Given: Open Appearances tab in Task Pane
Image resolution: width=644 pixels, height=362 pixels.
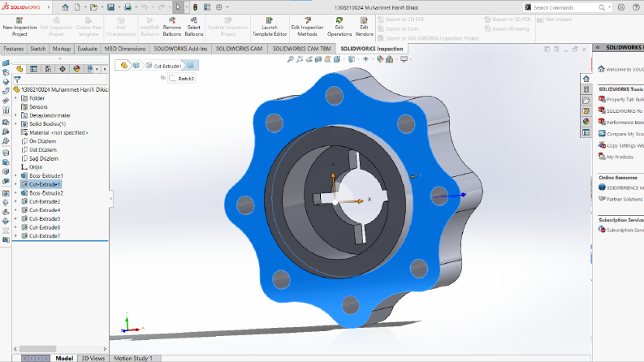Looking at the screenshot, I should coord(586,122).
